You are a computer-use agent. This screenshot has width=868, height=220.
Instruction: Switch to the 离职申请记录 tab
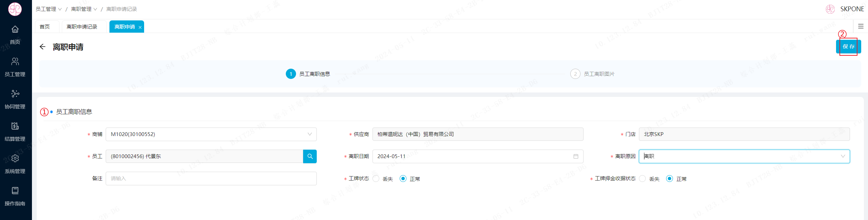point(82,27)
